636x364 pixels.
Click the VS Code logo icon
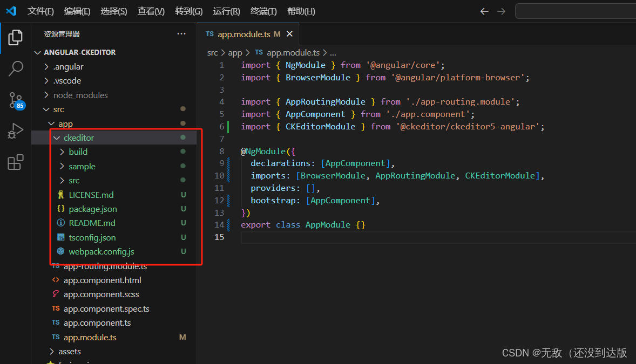(x=11, y=11)
